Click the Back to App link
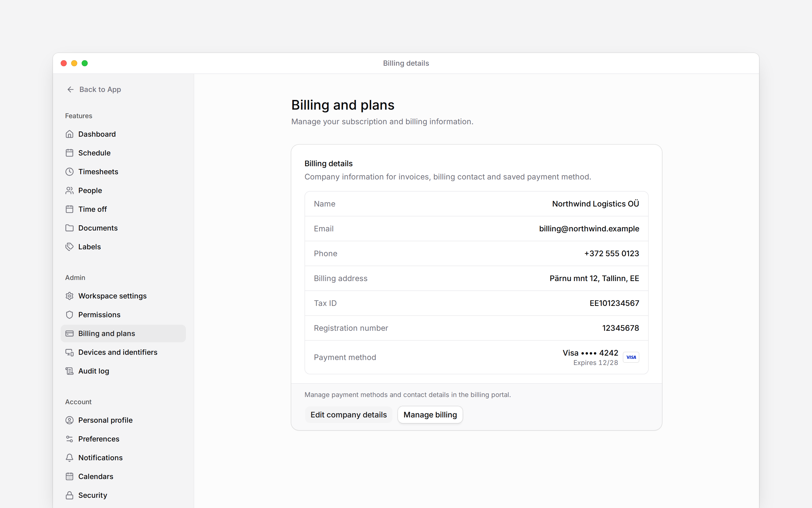Screen dimensions: 812x508 pyautogui.click(x=94, y=89)
